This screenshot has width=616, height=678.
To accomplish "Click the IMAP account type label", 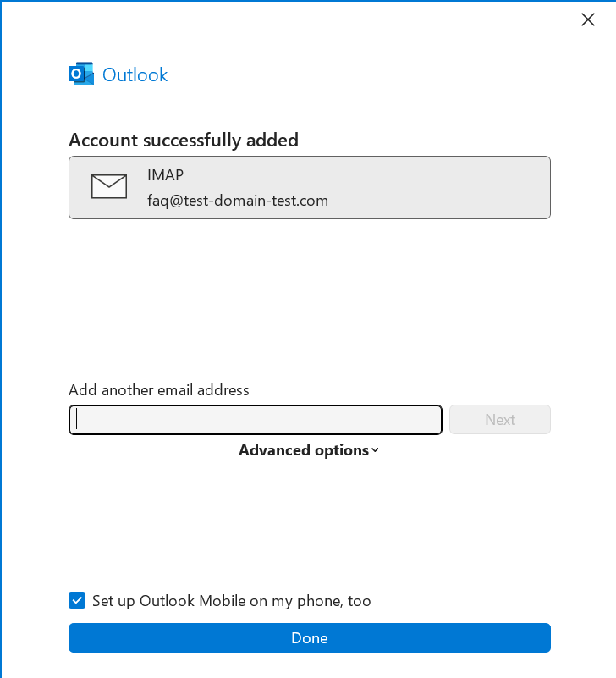I will pyautogui.click(x=165, y=175).
